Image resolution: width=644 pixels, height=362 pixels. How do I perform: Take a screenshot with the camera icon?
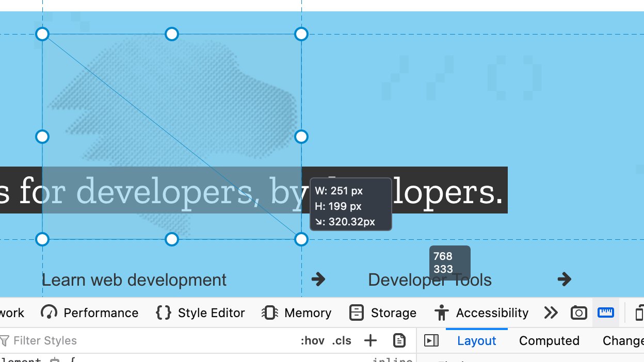[x=578, y=312]
